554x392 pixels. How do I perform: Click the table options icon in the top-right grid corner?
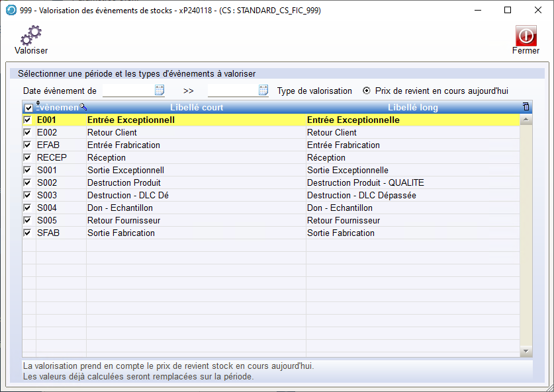tap(526, 107)
